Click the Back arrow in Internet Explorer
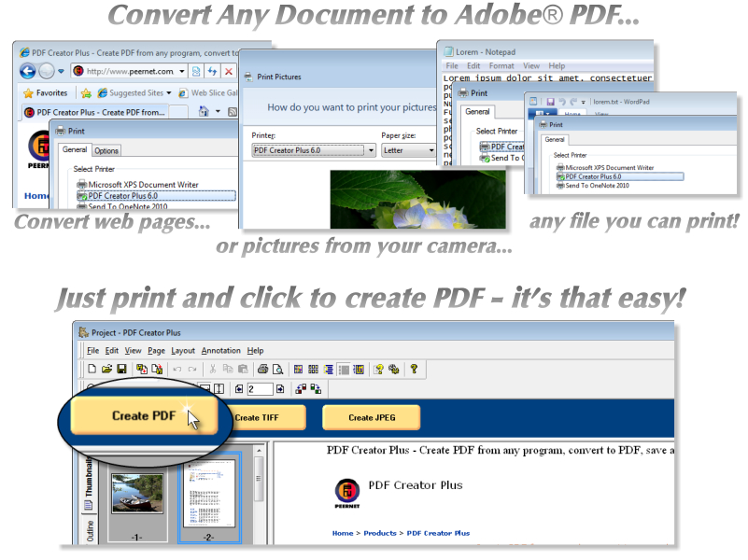This screenshot has width=748, height=560. click(28, 72)
